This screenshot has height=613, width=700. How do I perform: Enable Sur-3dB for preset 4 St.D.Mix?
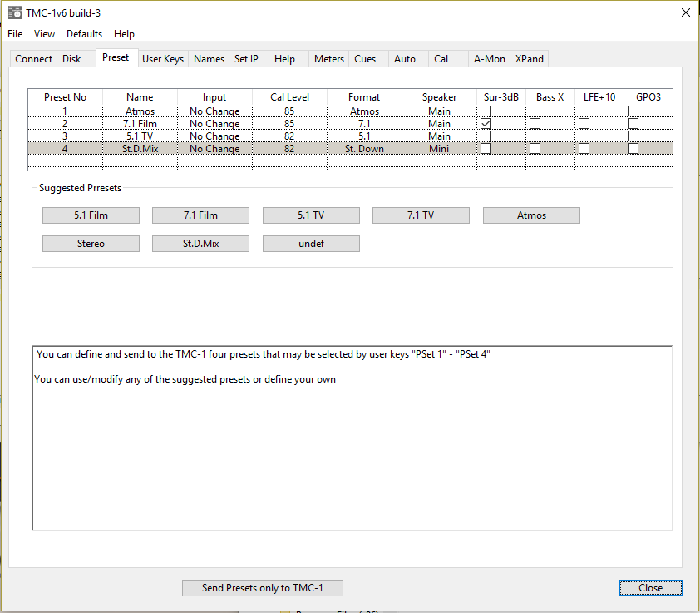(x=486, y=148)
